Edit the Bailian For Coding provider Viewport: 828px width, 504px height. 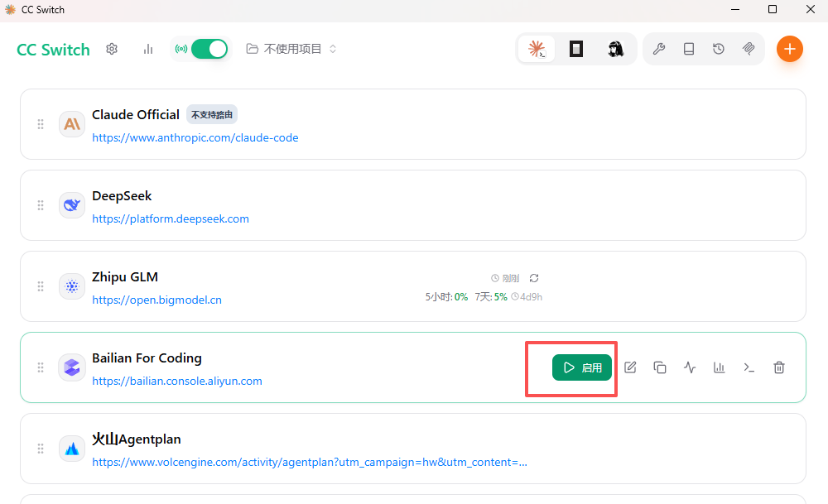pyautogui.click(x=630, y=367)
